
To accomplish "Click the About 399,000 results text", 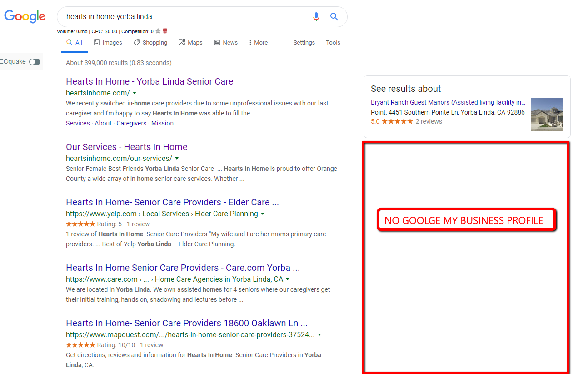I will click(119, 63).
